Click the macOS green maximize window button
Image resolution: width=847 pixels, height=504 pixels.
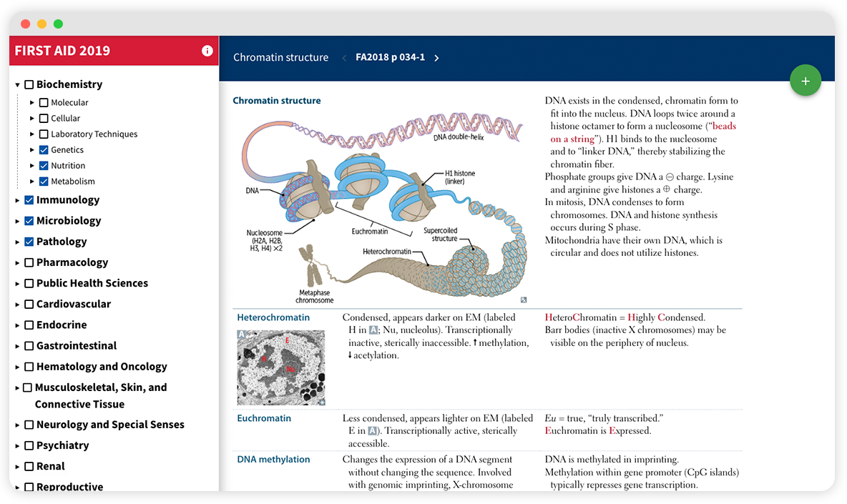click(x=59, y=24)
